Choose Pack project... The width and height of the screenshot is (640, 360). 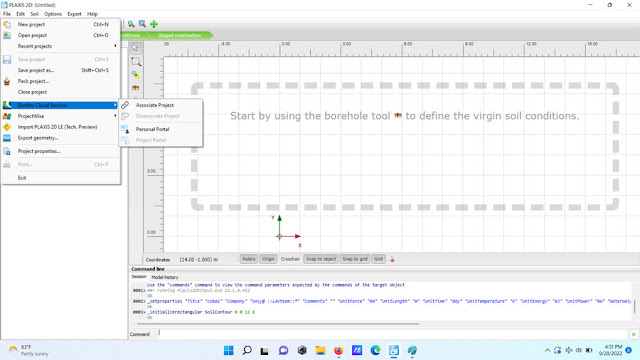[61, 81]
